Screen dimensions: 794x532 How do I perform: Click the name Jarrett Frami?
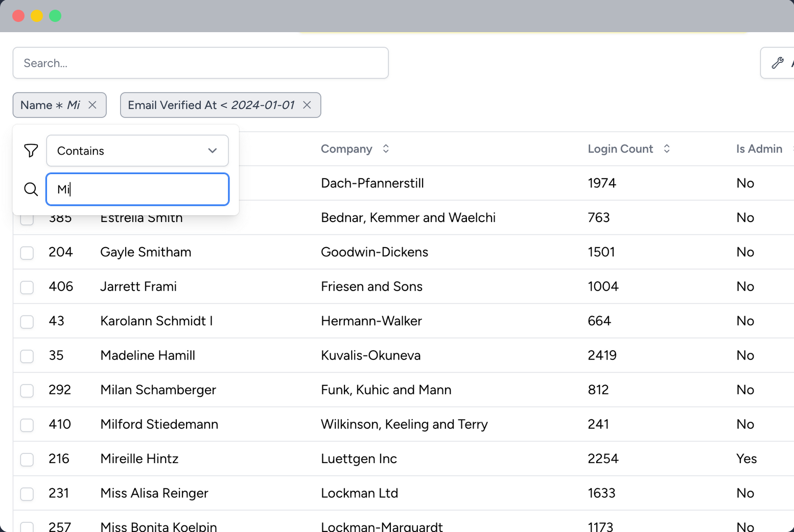pos(138,286)
